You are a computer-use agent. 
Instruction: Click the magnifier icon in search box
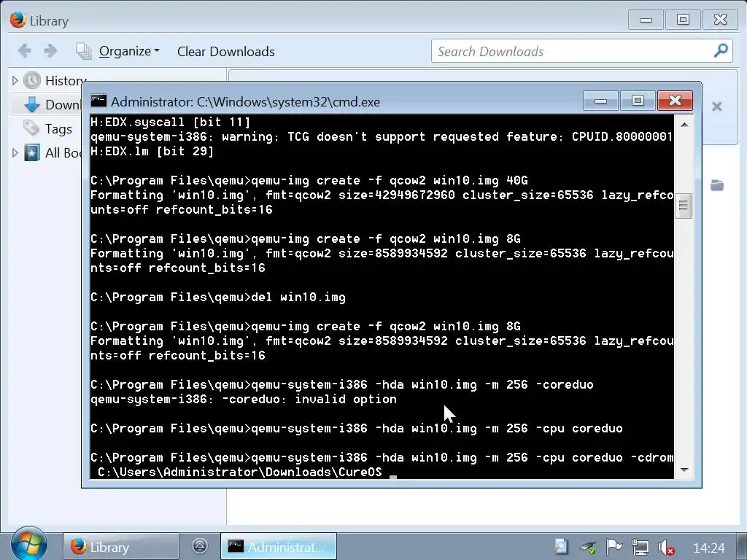(721, 50)
